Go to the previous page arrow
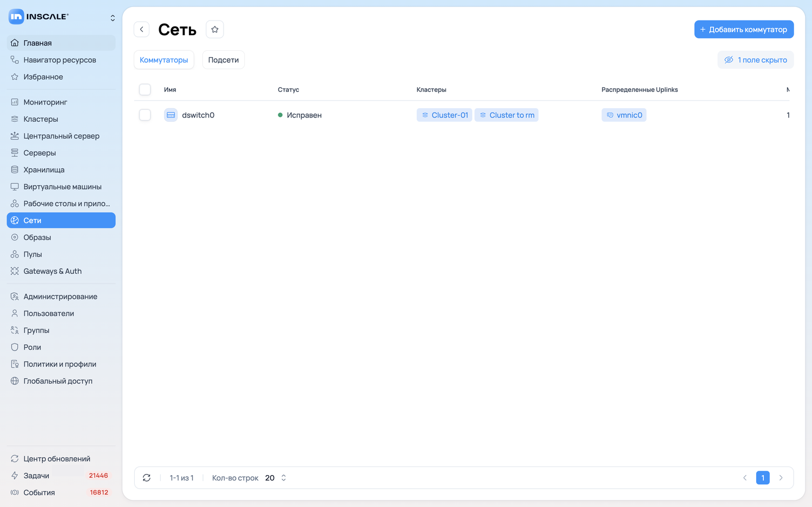The image size is (812, 507). tap(745, 478)
